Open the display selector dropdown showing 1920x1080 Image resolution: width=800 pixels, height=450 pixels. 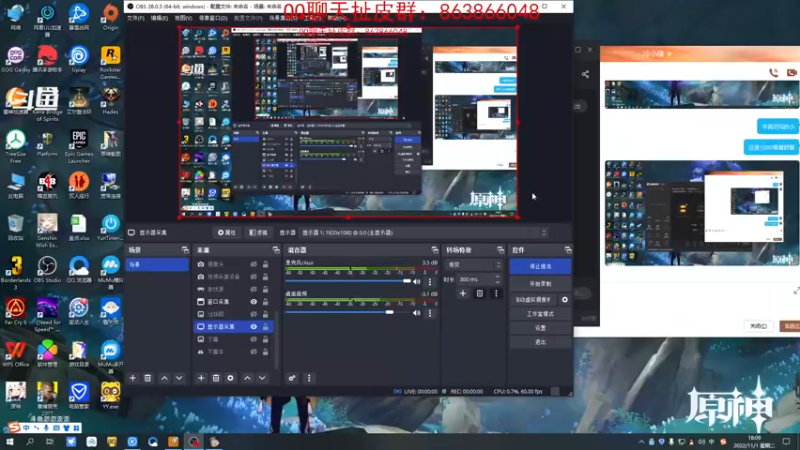click(x=424, y=233)
